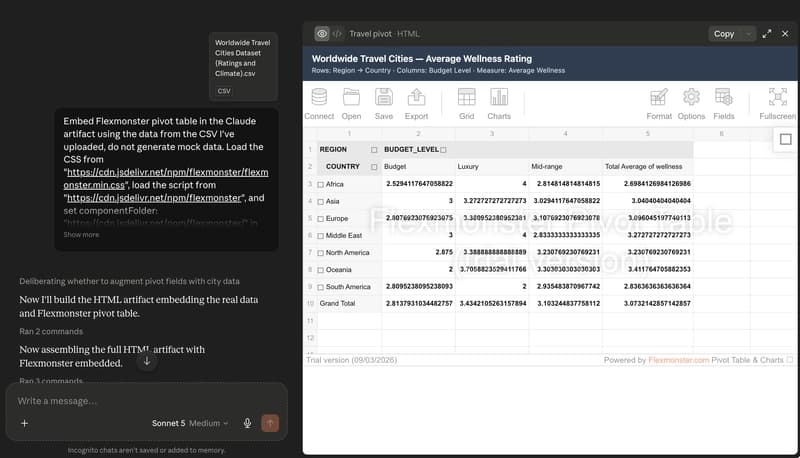Toggle Fullscreen pivot view
The height and width of the screenshot is (458, 800).
[x=777, y=104]
